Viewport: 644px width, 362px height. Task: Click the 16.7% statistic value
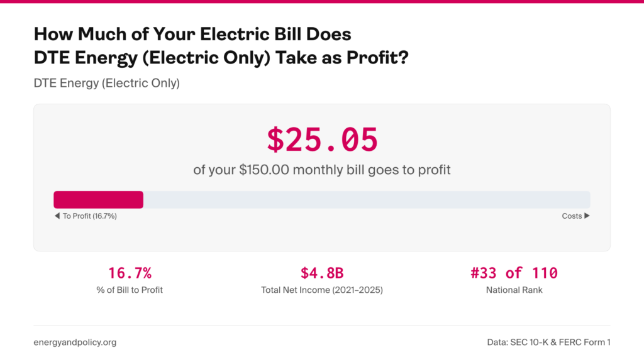coord(130,273)
